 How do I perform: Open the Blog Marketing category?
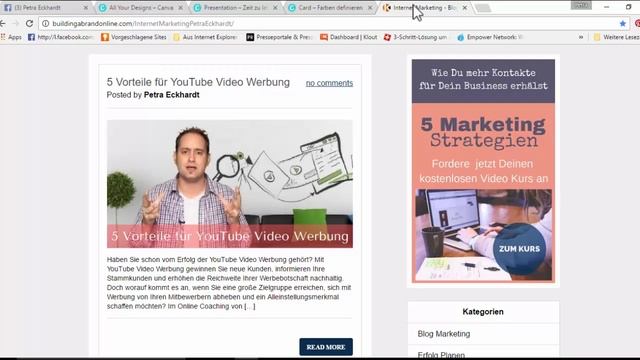[444, 334]
